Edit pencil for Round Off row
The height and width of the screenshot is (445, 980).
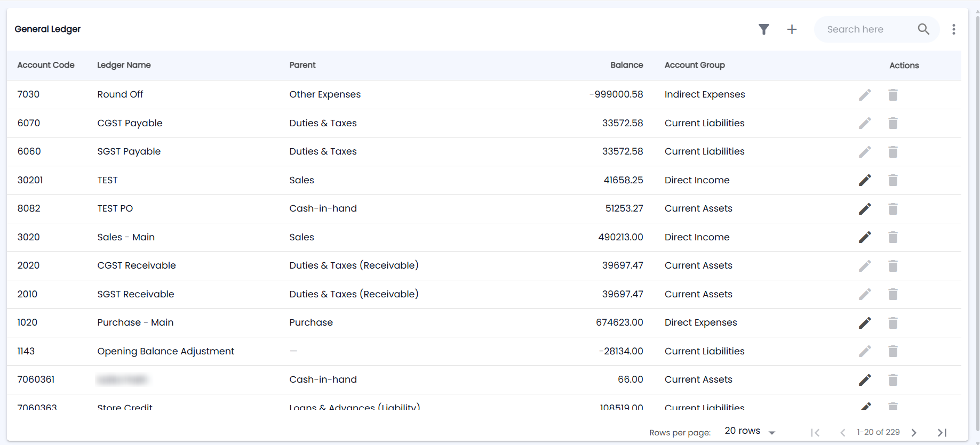865,95
